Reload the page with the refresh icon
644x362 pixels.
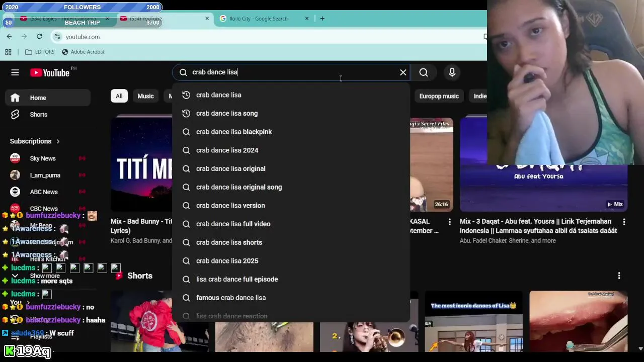click(x=39, y=36)
